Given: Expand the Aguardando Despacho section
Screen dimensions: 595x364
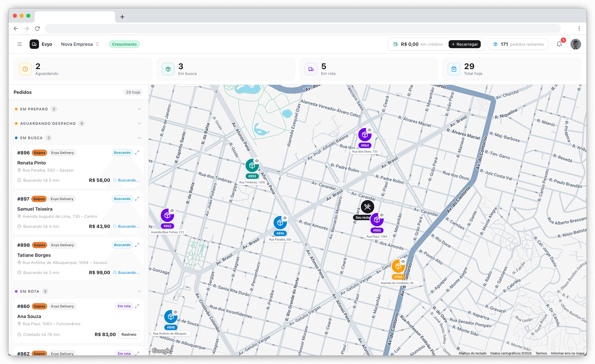Looking at the screenshot, I should click(x=139, y=124).
